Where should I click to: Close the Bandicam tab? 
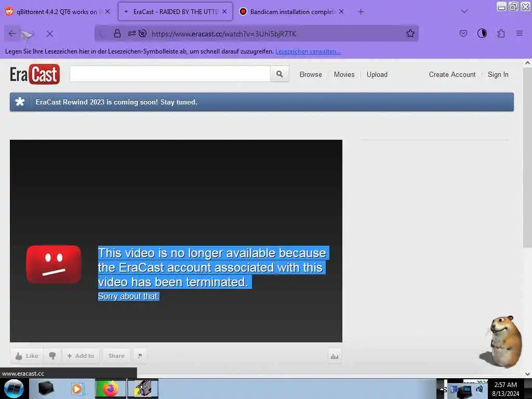coord(341,11)
